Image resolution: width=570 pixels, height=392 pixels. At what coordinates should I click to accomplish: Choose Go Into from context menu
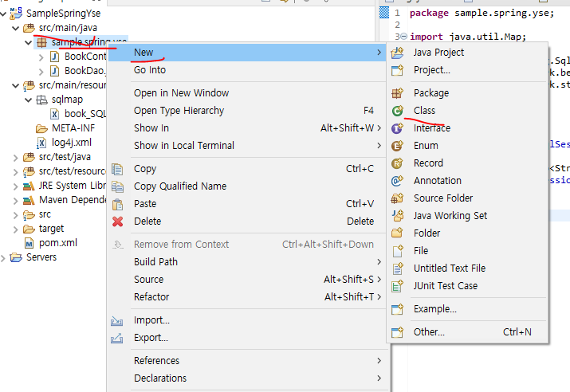(x=247, y=70)
